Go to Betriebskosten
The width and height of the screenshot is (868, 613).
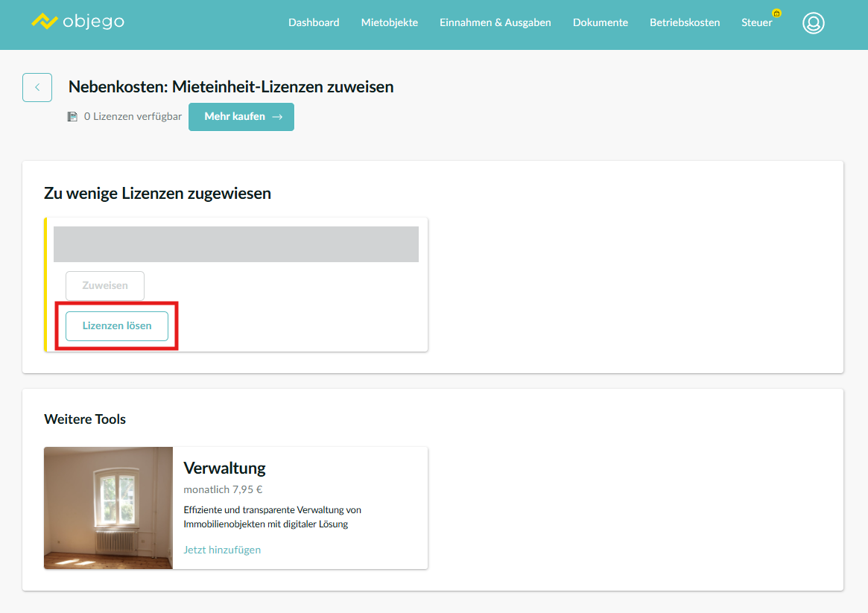tap(684, 22)
